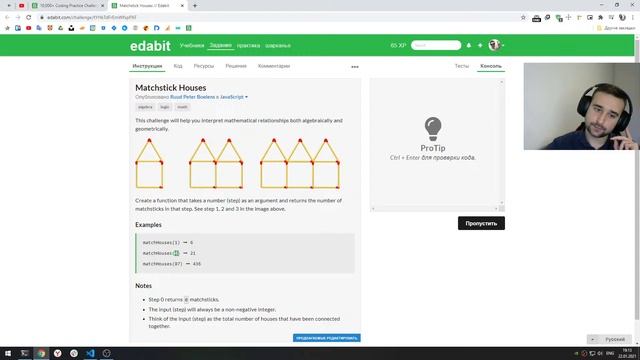
Task: Click the ProTip lightbulb icon
Action: [433, 129]
